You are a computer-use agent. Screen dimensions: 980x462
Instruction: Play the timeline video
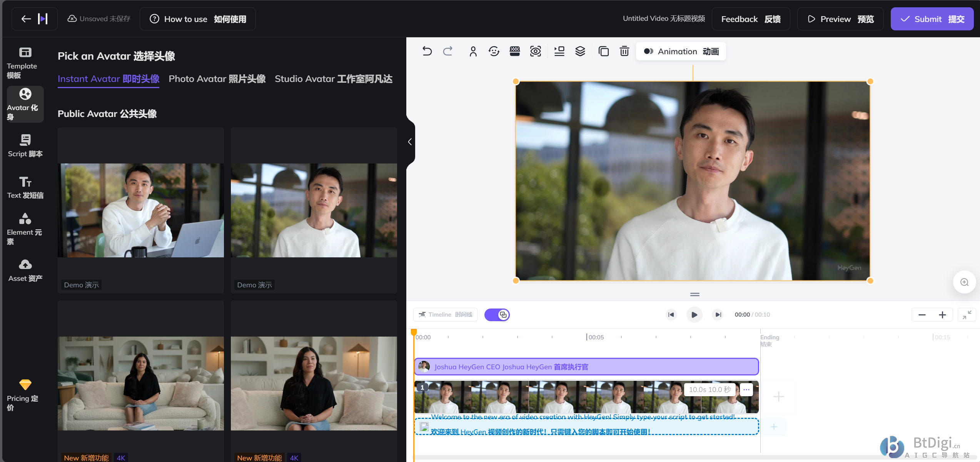(695, 315)
